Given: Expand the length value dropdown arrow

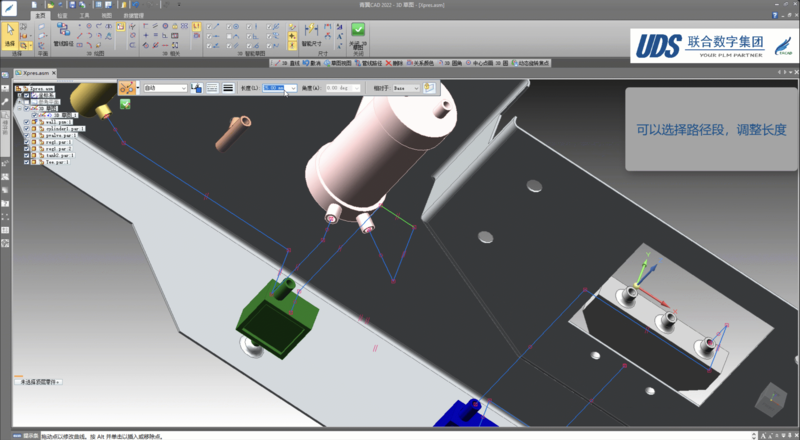Looking at the screenshot, I should coord(292,88).
